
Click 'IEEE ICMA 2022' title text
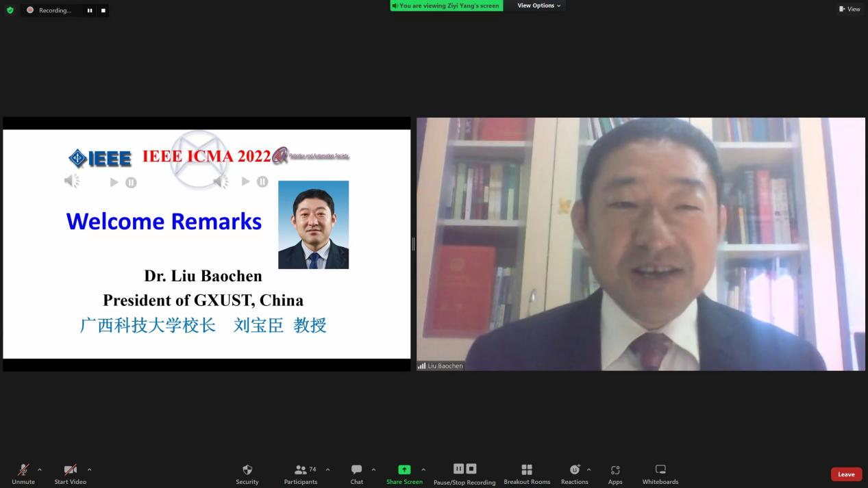pos(207,156)
